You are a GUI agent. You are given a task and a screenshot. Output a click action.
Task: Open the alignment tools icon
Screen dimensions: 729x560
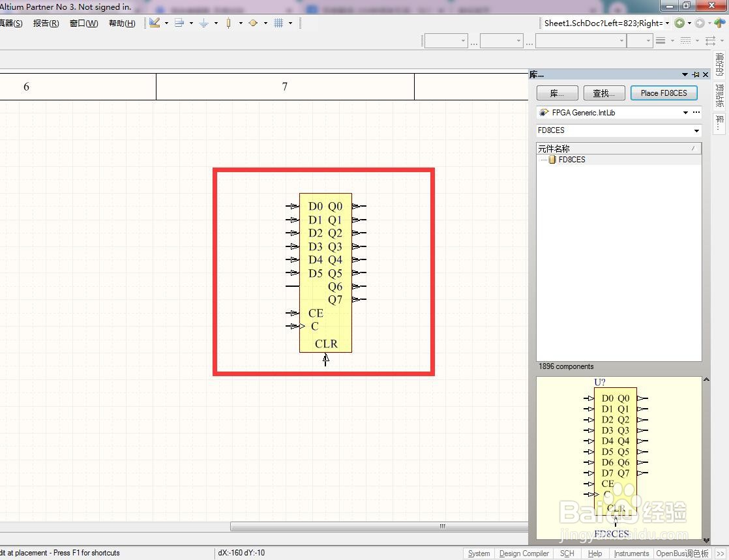(179, 23)
